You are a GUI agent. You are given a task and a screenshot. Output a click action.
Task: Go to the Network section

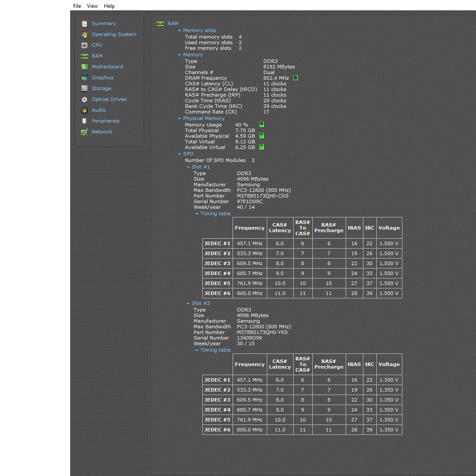[102, 132]
